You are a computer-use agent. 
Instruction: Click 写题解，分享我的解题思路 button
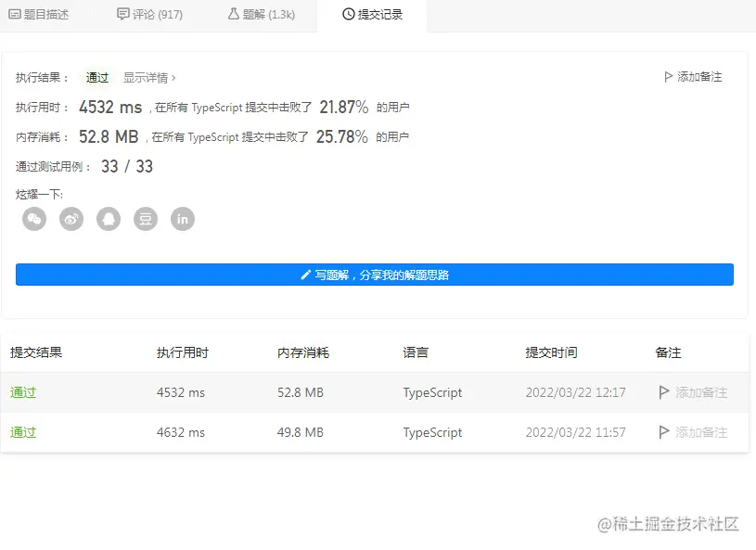(375, 275)
